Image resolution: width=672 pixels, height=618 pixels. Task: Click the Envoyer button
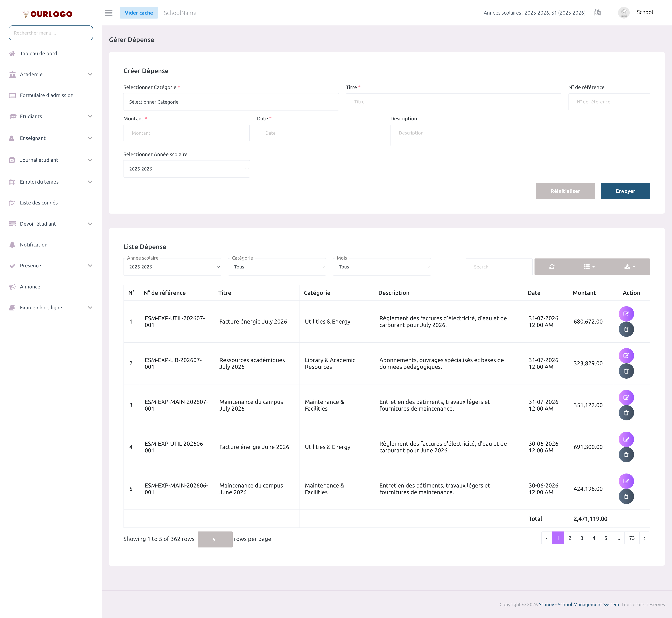625,191
